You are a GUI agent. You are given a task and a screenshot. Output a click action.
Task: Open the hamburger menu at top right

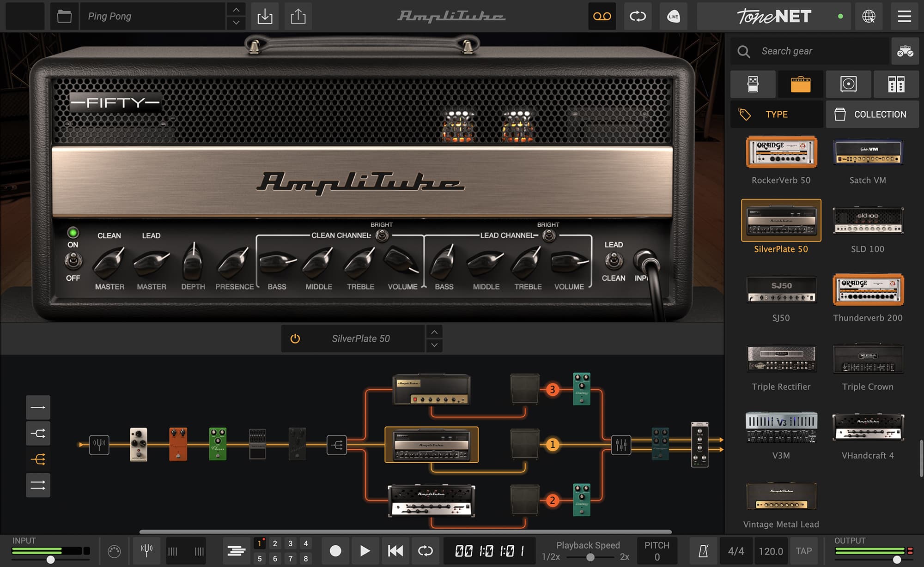(904, 16)
